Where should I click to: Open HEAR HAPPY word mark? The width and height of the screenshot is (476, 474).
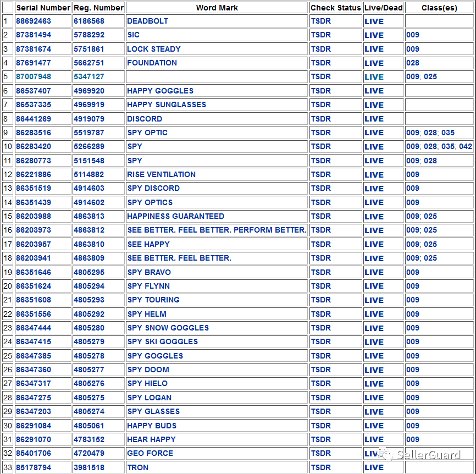click(x=151, y=439)
